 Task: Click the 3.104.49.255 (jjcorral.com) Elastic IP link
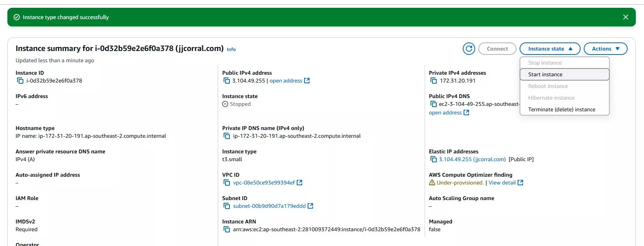(x=472, y=160)
